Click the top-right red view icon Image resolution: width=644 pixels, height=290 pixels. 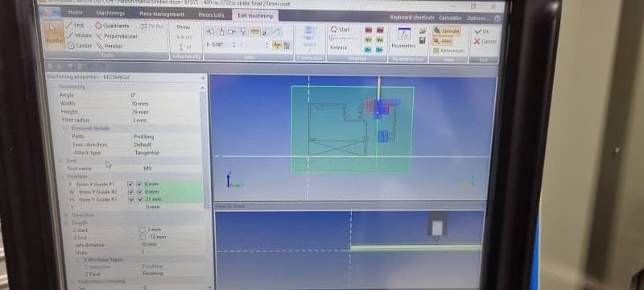(x=379, y=30)
